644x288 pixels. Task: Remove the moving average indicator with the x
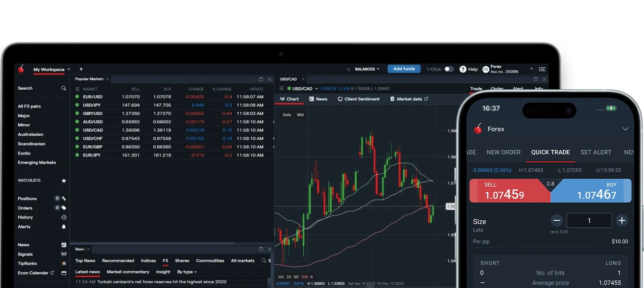click(x=311, y=277)
